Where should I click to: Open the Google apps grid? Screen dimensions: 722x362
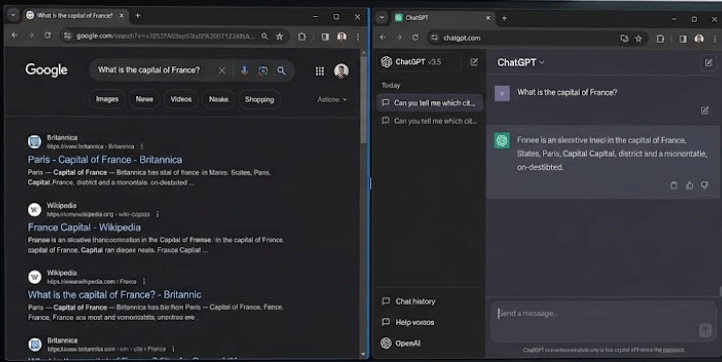[x=320, y=71]
